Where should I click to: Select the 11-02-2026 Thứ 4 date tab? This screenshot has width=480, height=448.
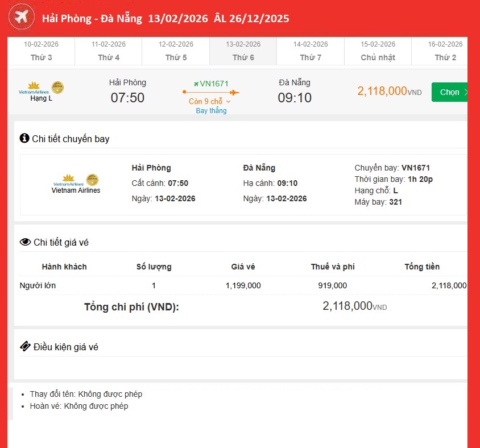click(x=108, y=51)
